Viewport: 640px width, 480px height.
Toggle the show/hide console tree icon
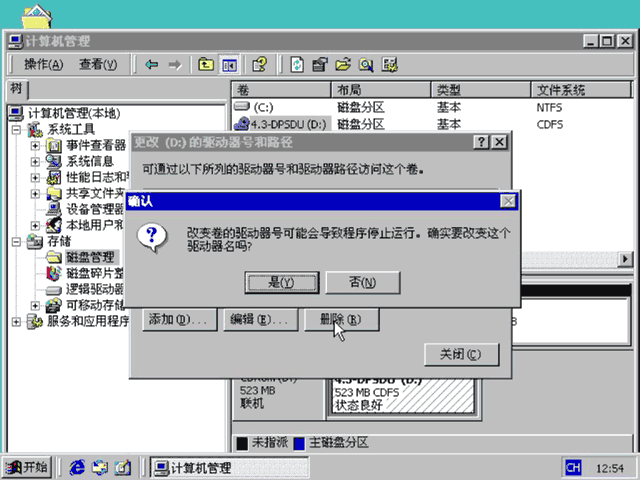coord(229,64)
